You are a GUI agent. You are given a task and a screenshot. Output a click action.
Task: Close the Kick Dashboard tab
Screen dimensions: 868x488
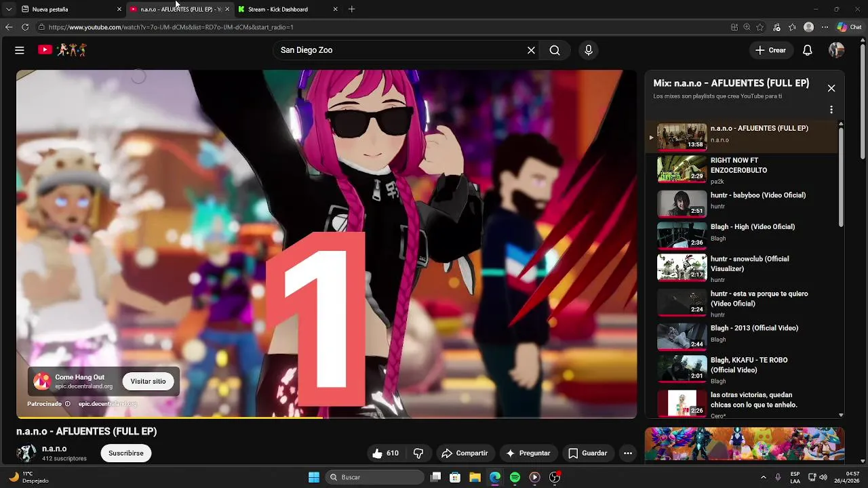point(335,9)
